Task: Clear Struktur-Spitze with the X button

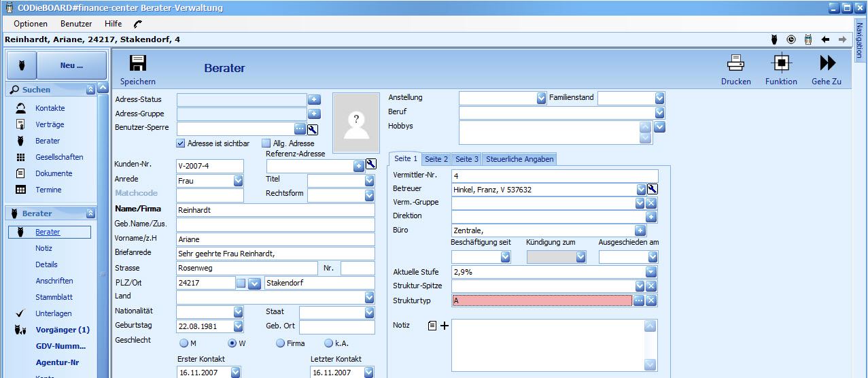Action: pos(651,286)
